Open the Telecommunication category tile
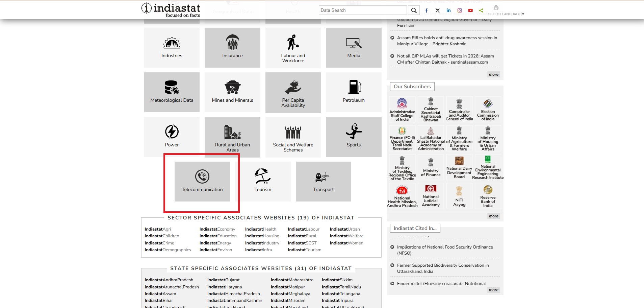The image size is (644, 308). pos(202,182)
